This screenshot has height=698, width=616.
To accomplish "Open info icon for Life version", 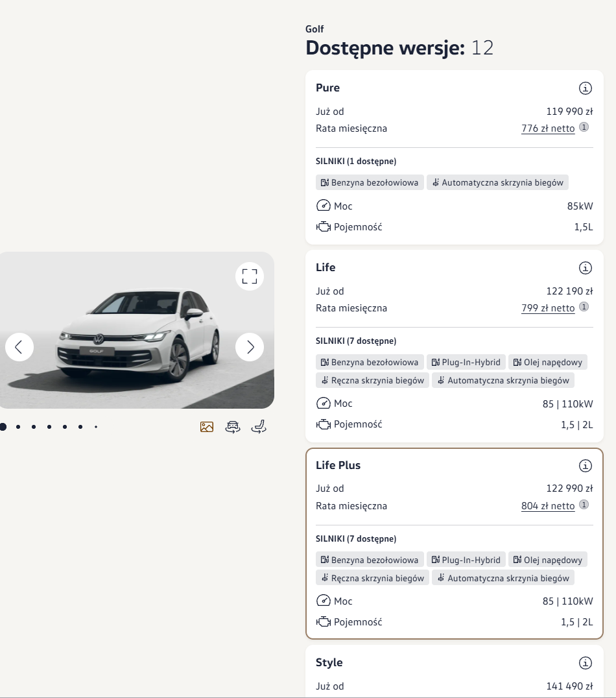I will click(586, 268).
